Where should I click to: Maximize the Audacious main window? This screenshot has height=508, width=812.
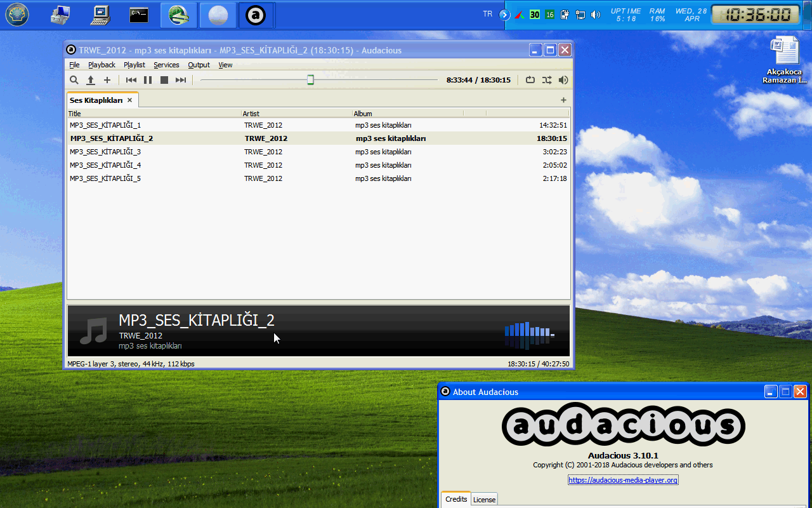(551, 50)
